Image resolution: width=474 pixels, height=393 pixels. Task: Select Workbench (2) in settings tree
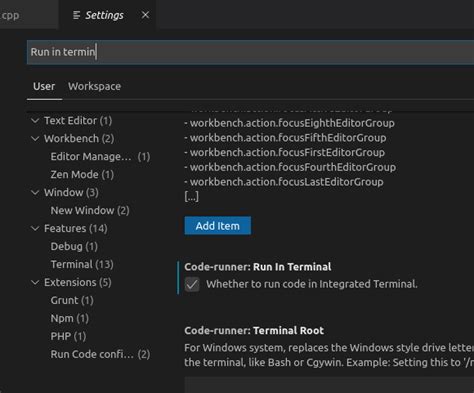pyautogui.click(x=79, y=139)
